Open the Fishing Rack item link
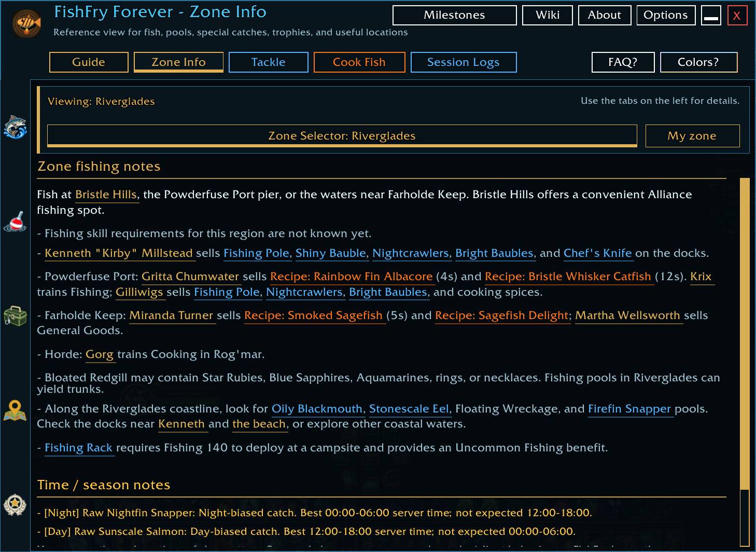This screenshot has height=552, width=756. 78,448
